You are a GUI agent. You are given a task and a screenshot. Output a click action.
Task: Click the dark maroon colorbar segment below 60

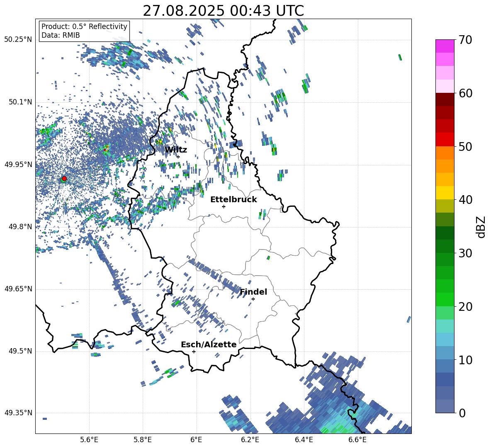click(x=445, y=99)
